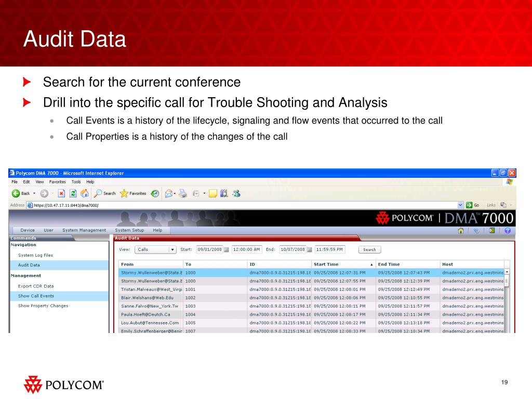The width and height of the screenshot is (532, 399).
Task: Open the Help menu beside System Setup
Action: point(157,230)
